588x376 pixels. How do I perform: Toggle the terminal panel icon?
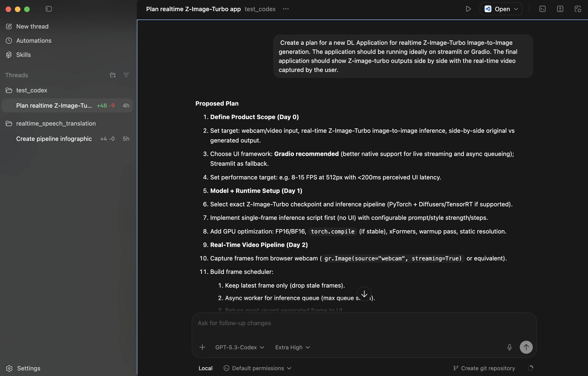[542, 9]
